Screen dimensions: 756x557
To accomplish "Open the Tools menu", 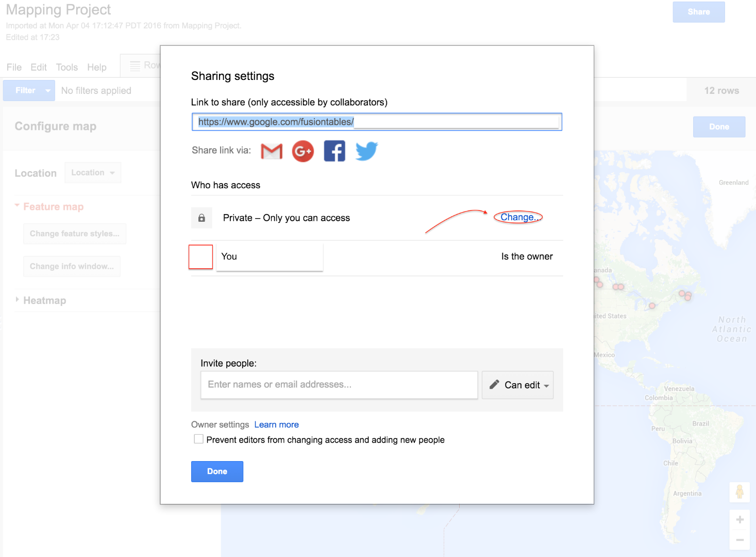I will pos(66,67).
